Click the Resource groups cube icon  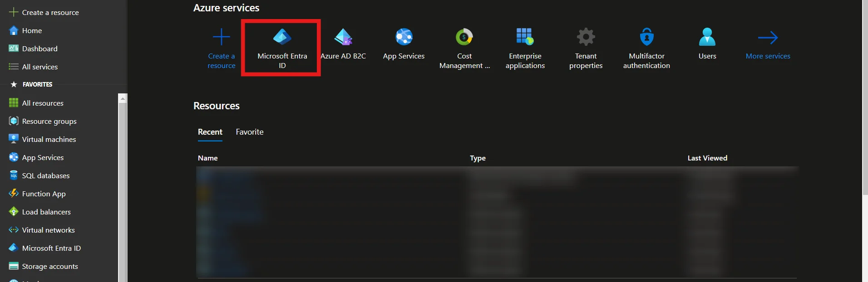click(x=14, y=121)
